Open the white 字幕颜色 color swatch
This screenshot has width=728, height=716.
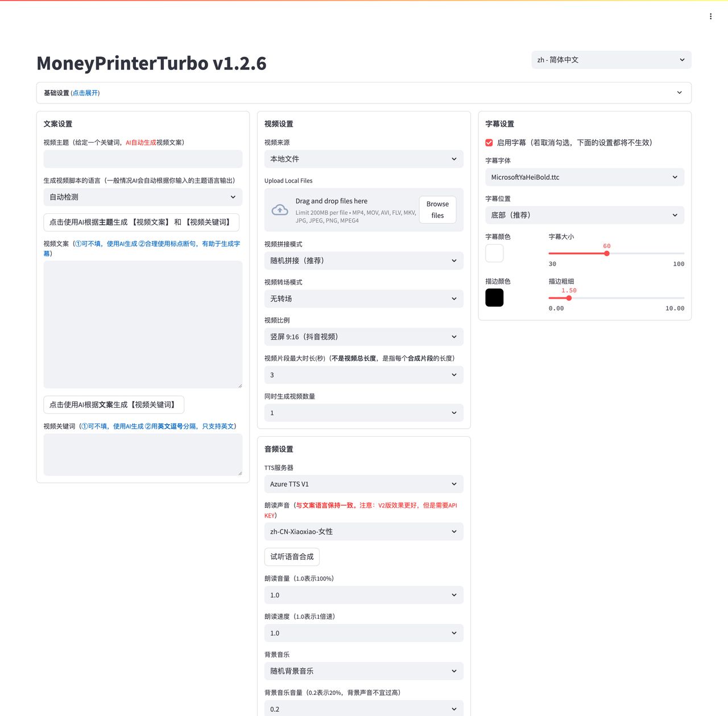tap(494, 253)
